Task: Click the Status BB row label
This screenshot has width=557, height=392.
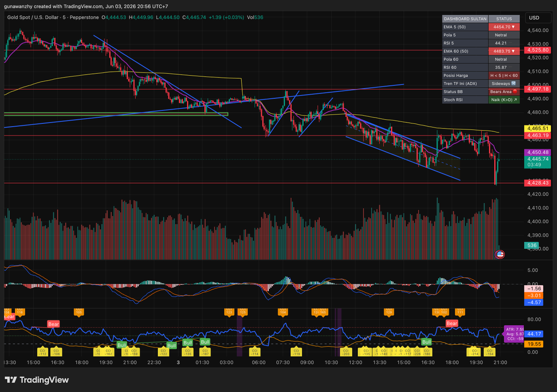Action: point(453,92)
